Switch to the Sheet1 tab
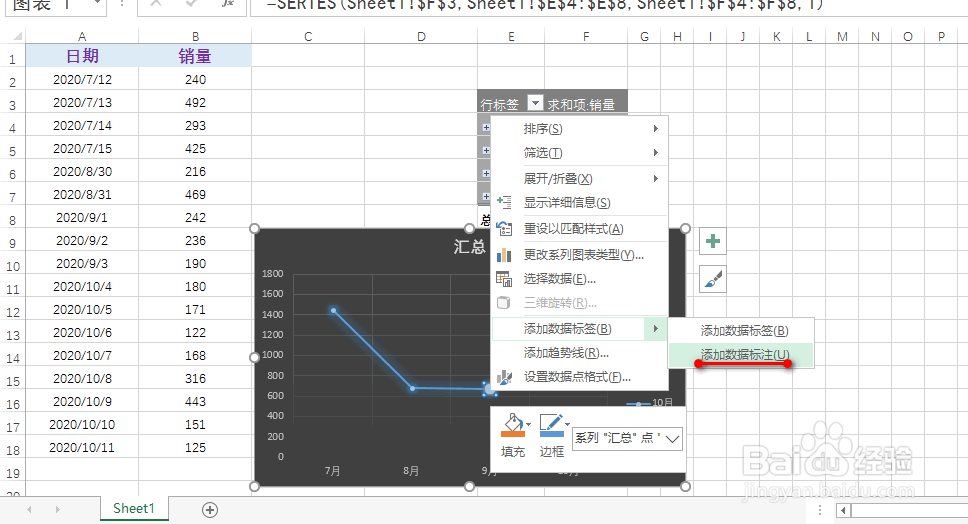 tap(134, 509)
